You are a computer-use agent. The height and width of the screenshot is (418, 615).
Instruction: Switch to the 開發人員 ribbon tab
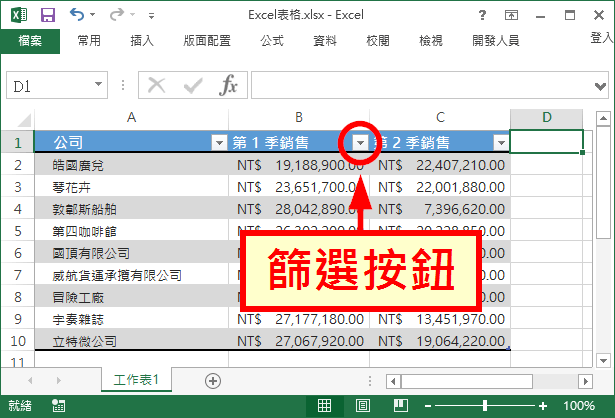click(x=496, y=41)
